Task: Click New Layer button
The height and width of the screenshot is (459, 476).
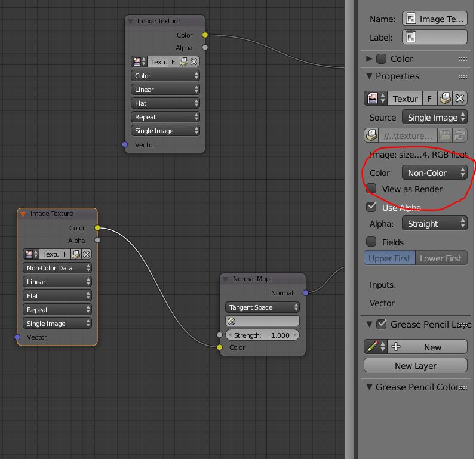Action: click(x=416, y=365)
